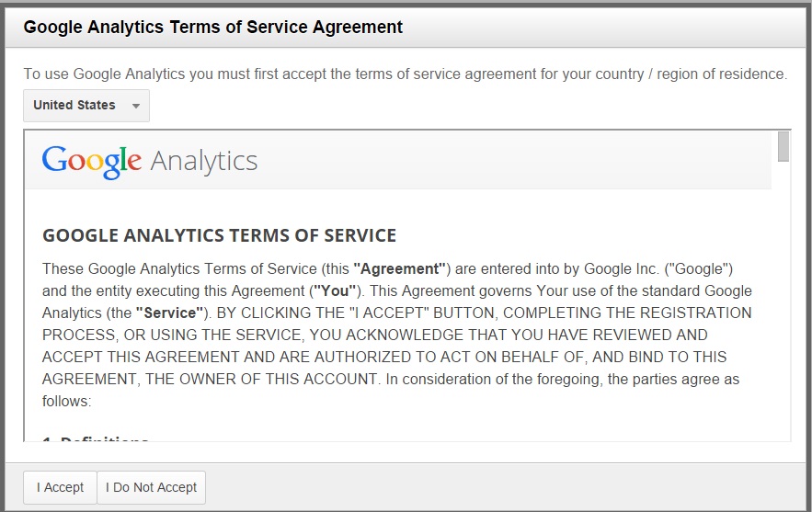Viewport: 812px width, 512px height.
Task: Click the bold "You" term in paragraph
Action: pos(335,291)
